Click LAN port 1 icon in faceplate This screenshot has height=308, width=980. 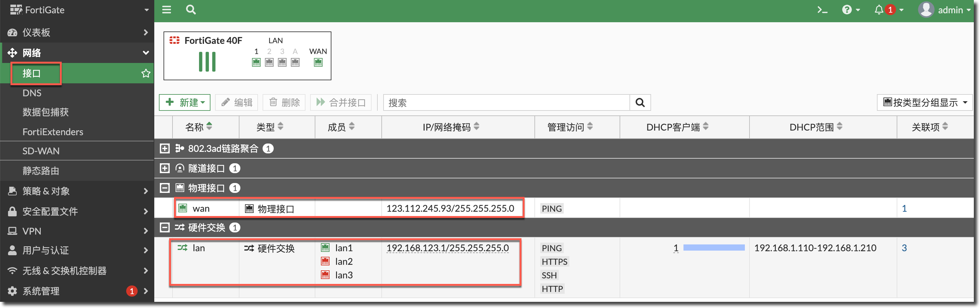256,62
